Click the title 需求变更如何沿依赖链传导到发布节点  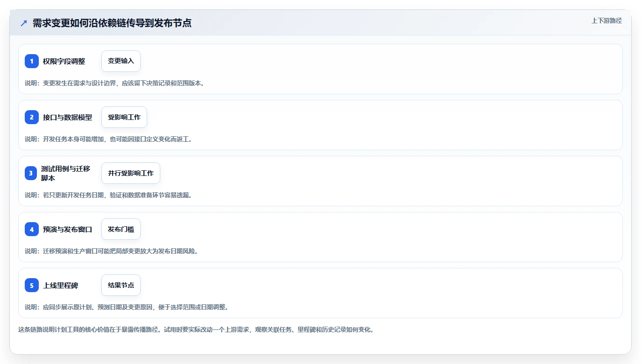click(112, 23)
